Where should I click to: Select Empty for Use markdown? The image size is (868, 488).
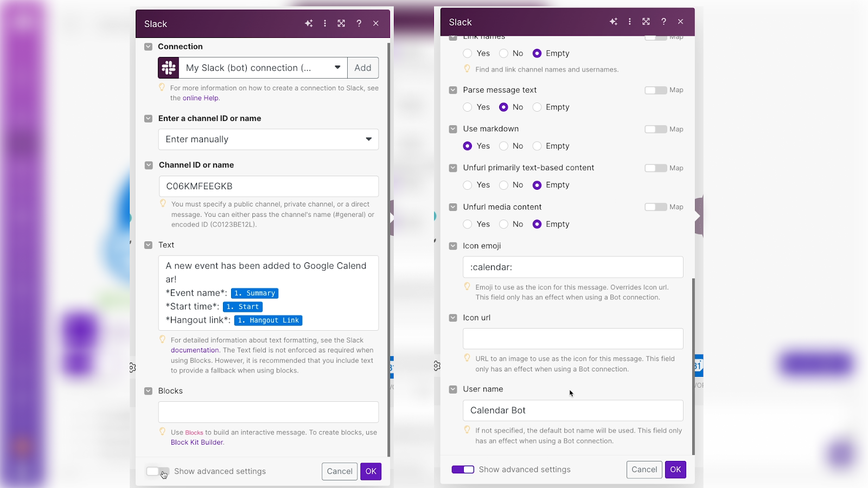[x=537, y=146]
